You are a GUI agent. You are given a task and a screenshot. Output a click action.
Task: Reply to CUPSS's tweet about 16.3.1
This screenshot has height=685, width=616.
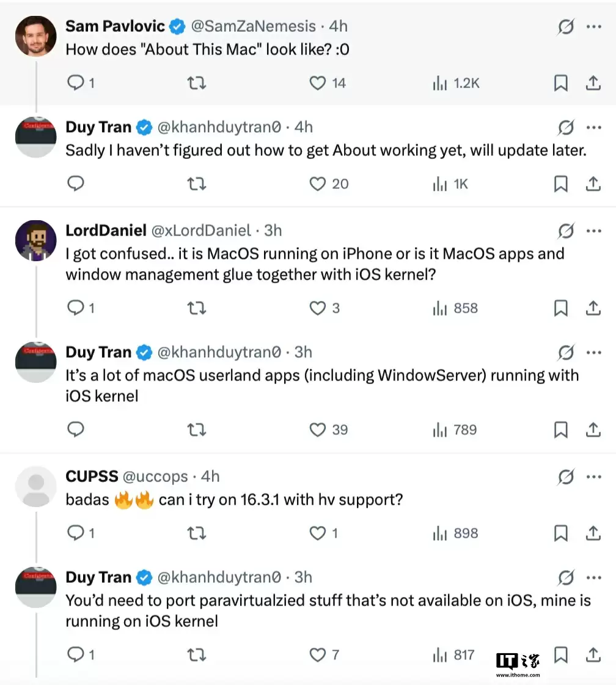click(76, 533)
